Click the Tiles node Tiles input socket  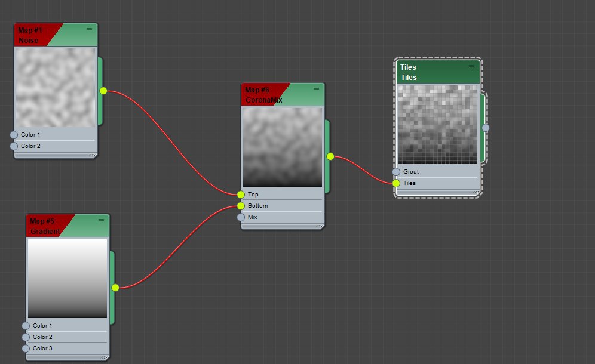[x=396, y=183]
